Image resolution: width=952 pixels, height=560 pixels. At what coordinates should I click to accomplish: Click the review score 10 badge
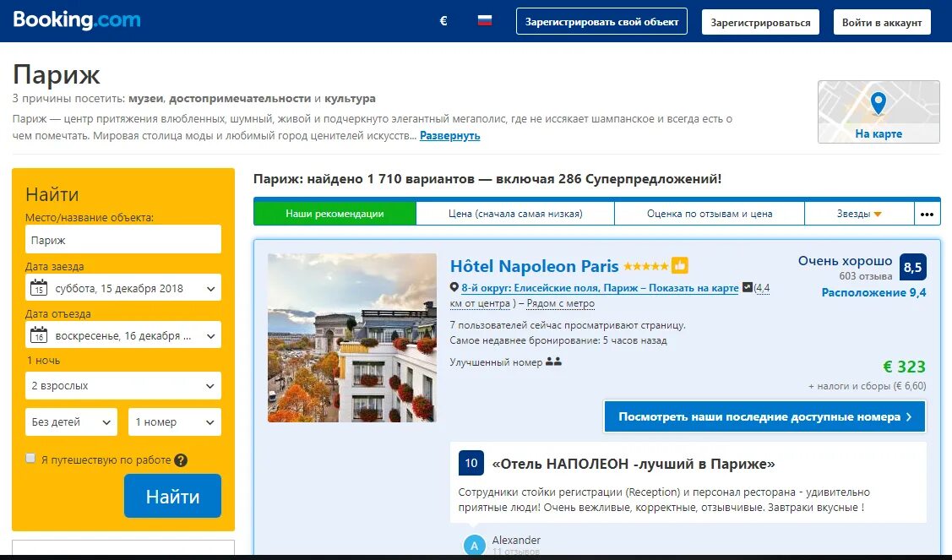pos(471,463)
